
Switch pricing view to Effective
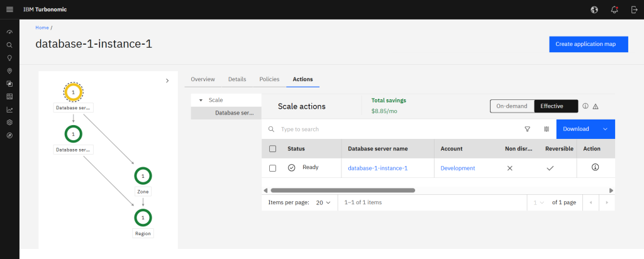pos(556,106)
